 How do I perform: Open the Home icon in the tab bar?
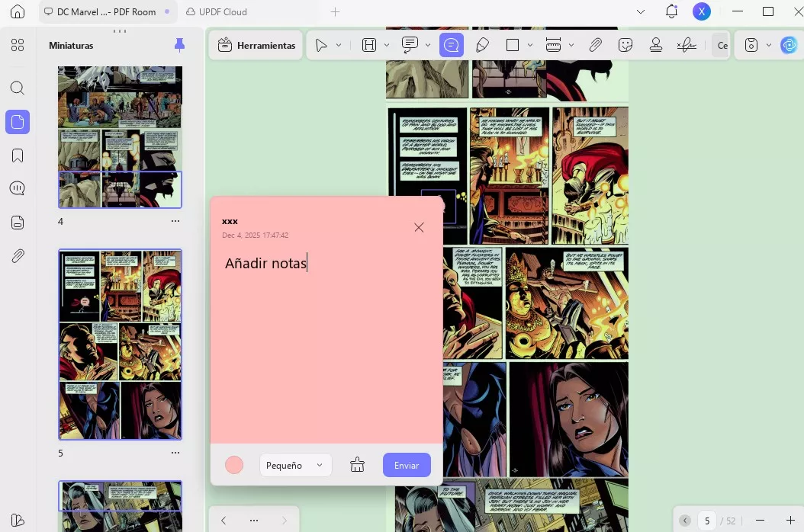(18, 11)
